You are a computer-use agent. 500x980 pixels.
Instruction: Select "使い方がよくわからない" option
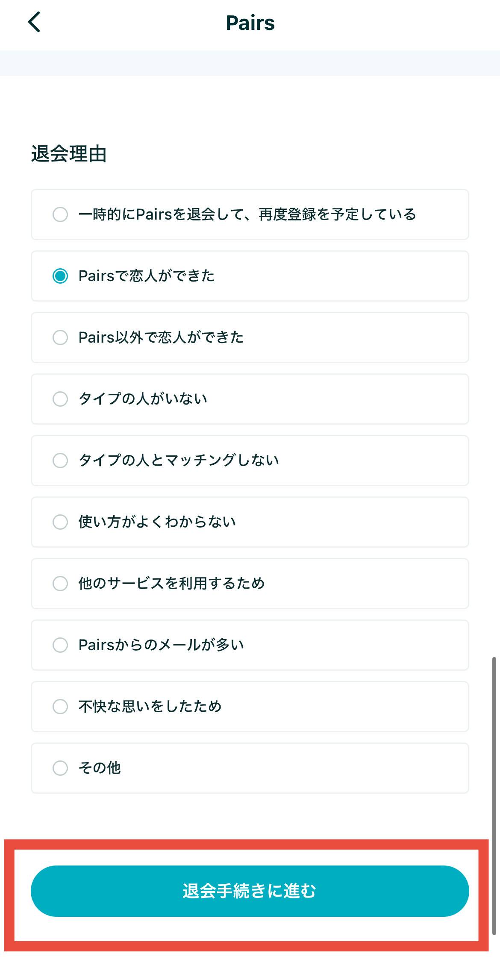tap(60, 522)
